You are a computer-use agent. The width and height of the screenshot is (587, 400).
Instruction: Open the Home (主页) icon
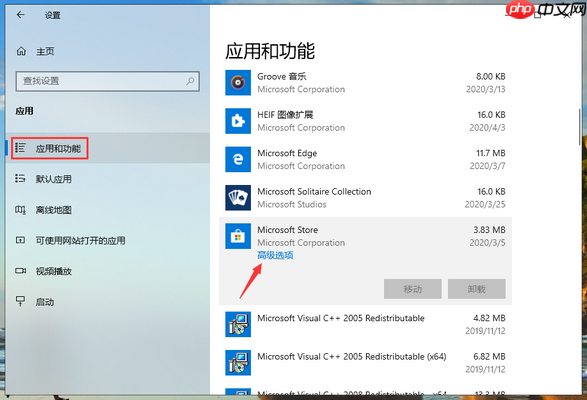point(21,51)
